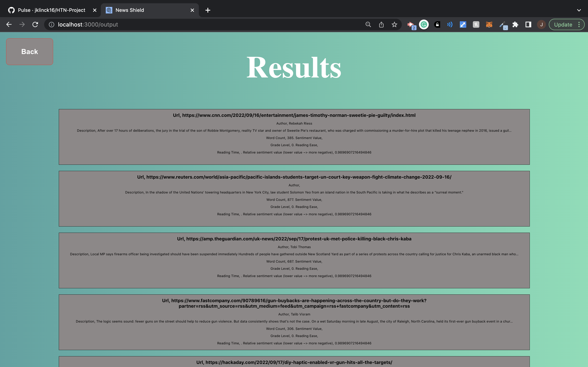Viewport: 588px width, 367px height.
Task: Click the zoom magnifier in address bar
Action: click(x=368, y=24)
